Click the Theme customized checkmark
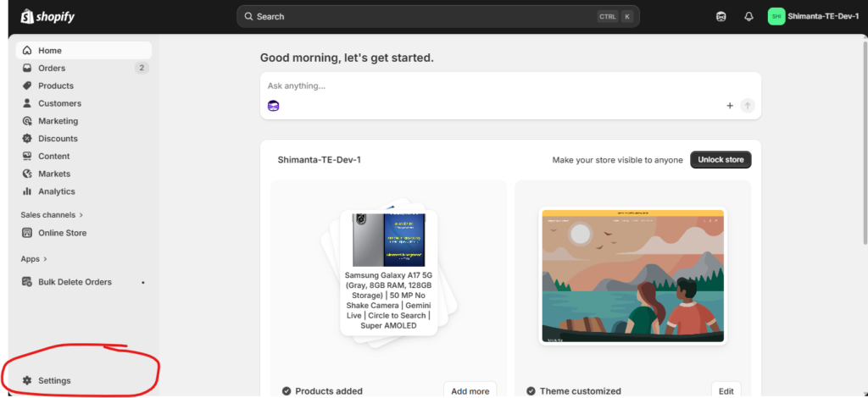868x398 pixels. pos(531,391)
